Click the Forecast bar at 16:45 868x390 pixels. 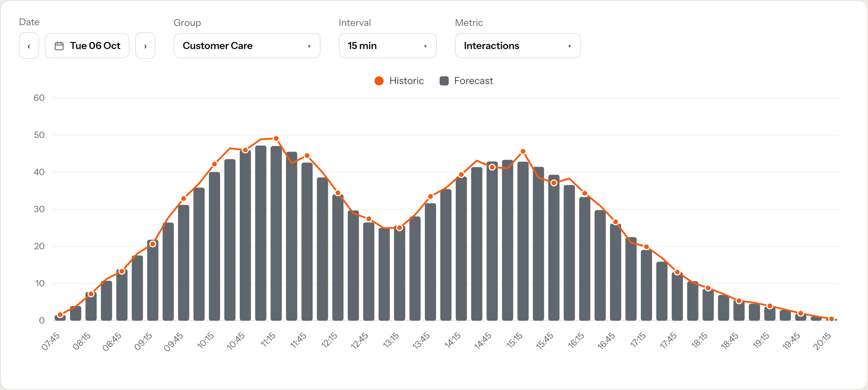(x=616, y=272)
